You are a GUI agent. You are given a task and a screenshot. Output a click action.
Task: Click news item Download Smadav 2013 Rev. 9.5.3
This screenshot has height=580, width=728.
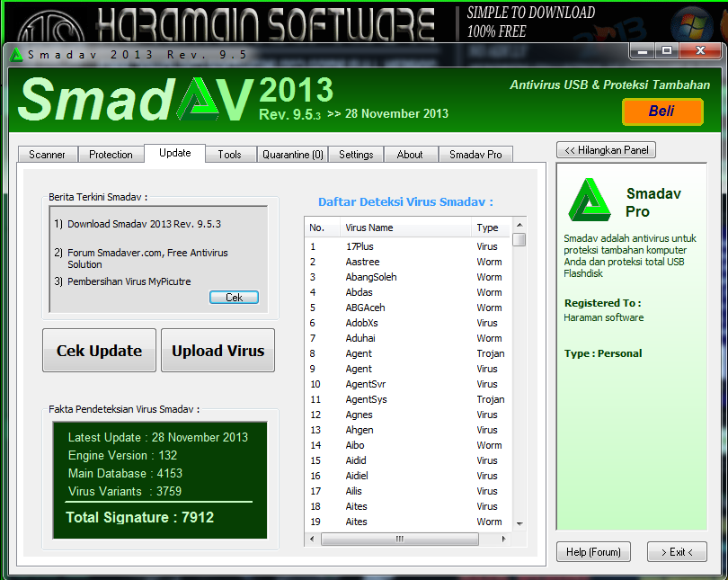click(x=144, y=224)
